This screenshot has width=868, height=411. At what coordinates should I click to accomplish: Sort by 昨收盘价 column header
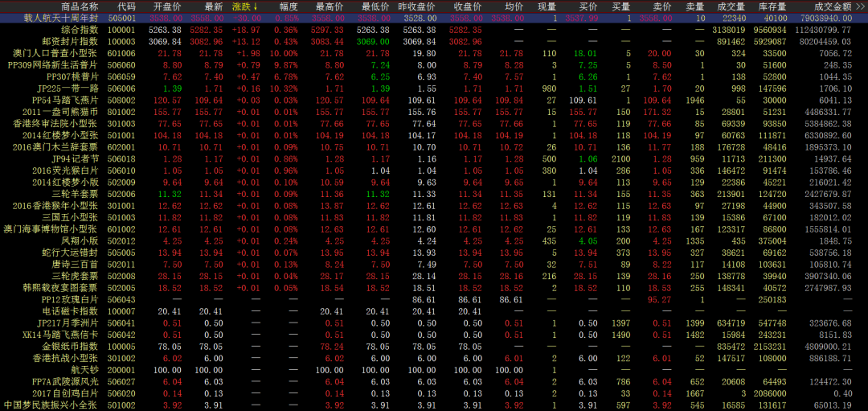417,7
